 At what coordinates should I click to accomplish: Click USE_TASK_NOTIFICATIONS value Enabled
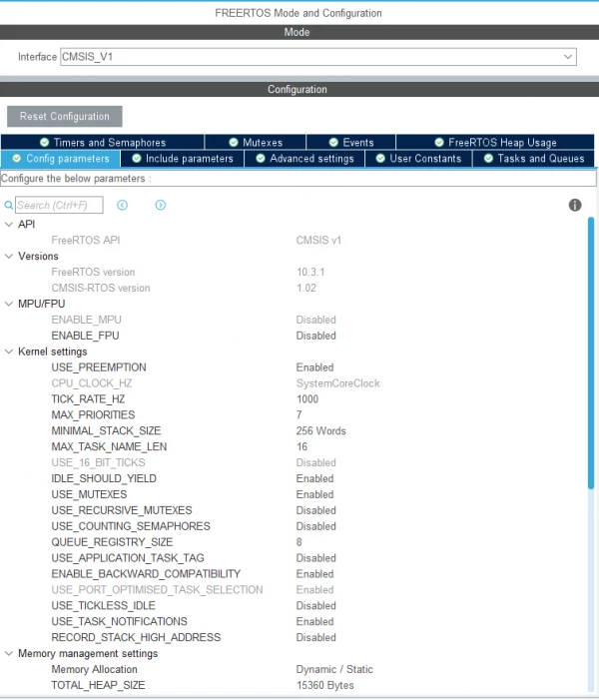pos(314,621)
